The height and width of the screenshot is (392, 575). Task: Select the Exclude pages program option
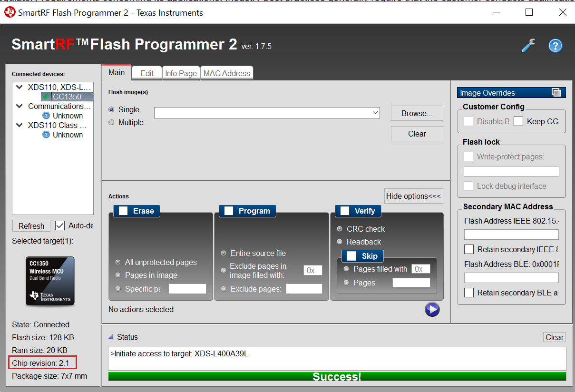pyautogui.click(x=223, y=289)
